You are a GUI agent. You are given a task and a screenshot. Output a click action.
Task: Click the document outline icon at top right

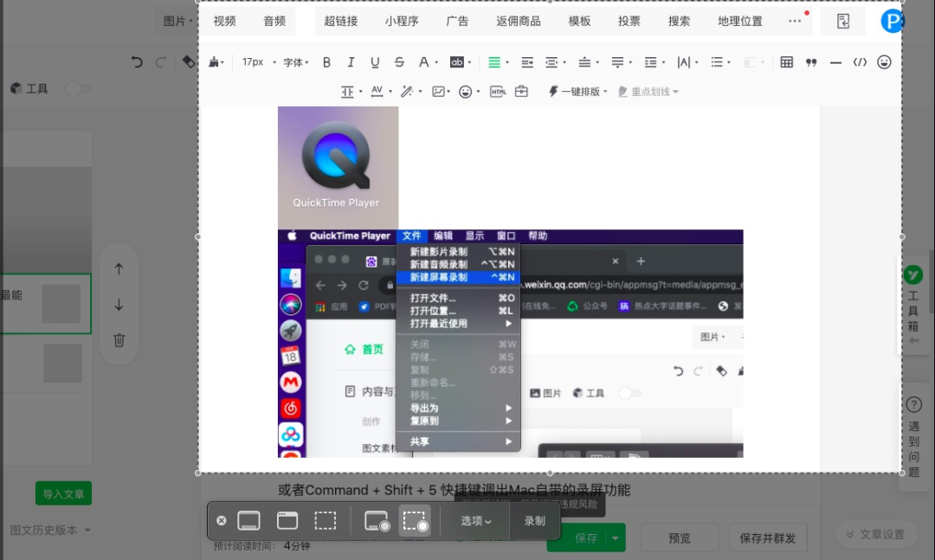(x=842, y=22)
